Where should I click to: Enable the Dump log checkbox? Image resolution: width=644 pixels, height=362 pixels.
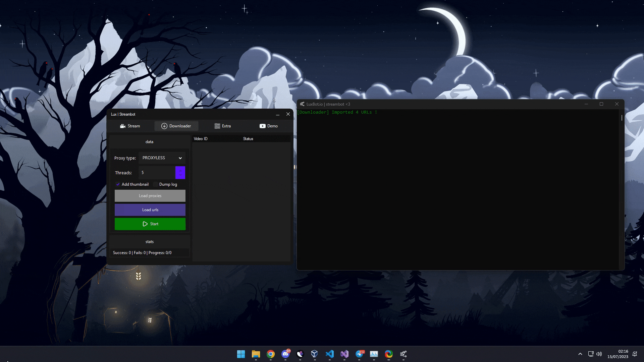[x=156, y=184]
